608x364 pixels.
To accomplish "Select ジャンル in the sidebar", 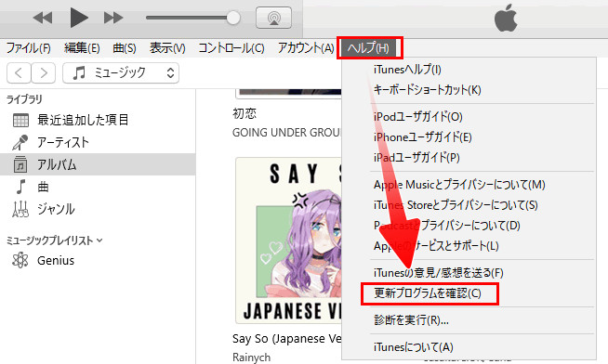I will (56, 209).
